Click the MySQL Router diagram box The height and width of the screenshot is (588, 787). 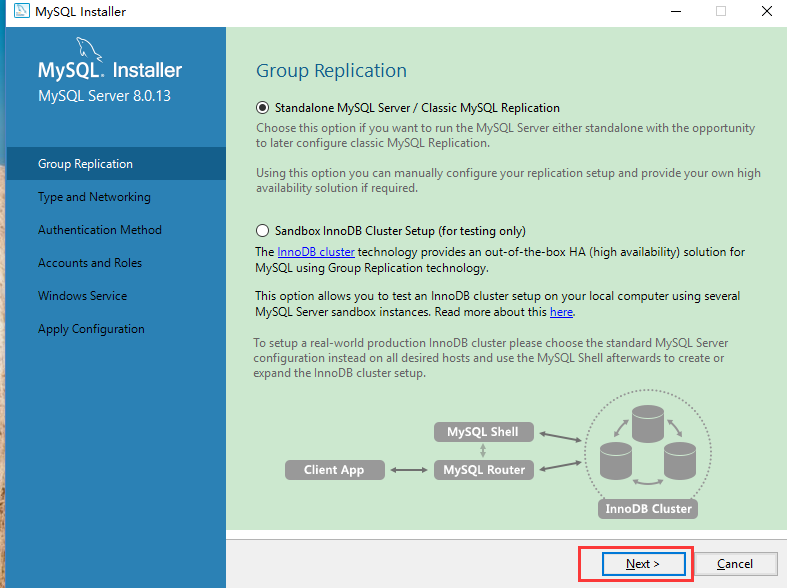pos(483,470)
